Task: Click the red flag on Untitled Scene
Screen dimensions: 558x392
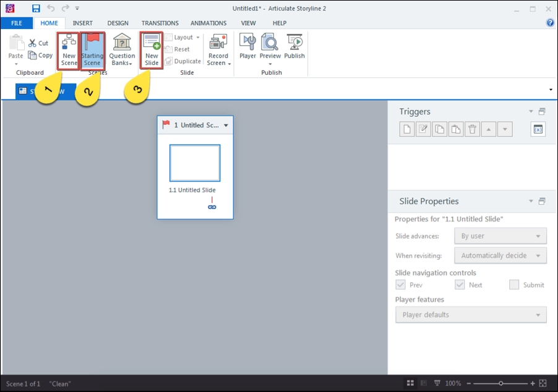Action: pos(166,124)
